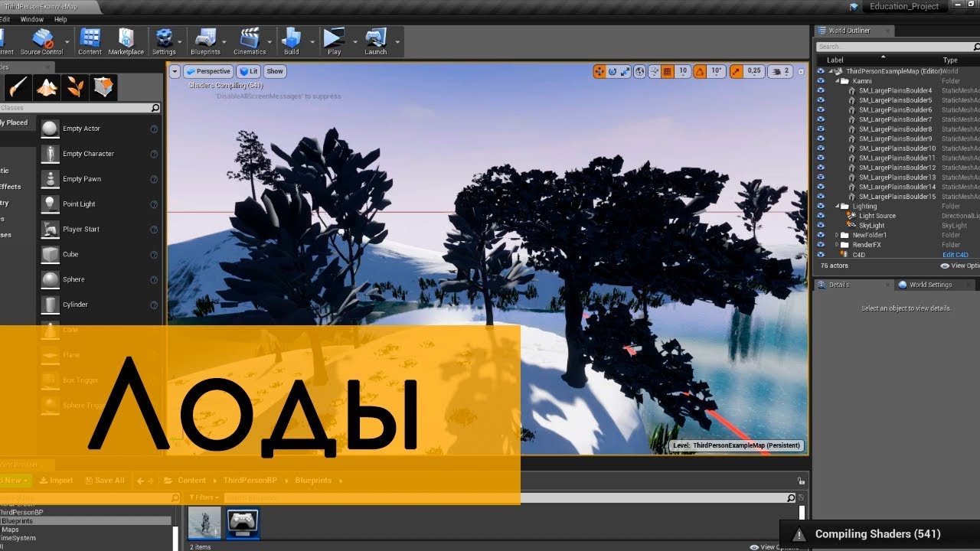Hide SM_LargePlainsBoulder4 with its eye icon

coord(821,91)
